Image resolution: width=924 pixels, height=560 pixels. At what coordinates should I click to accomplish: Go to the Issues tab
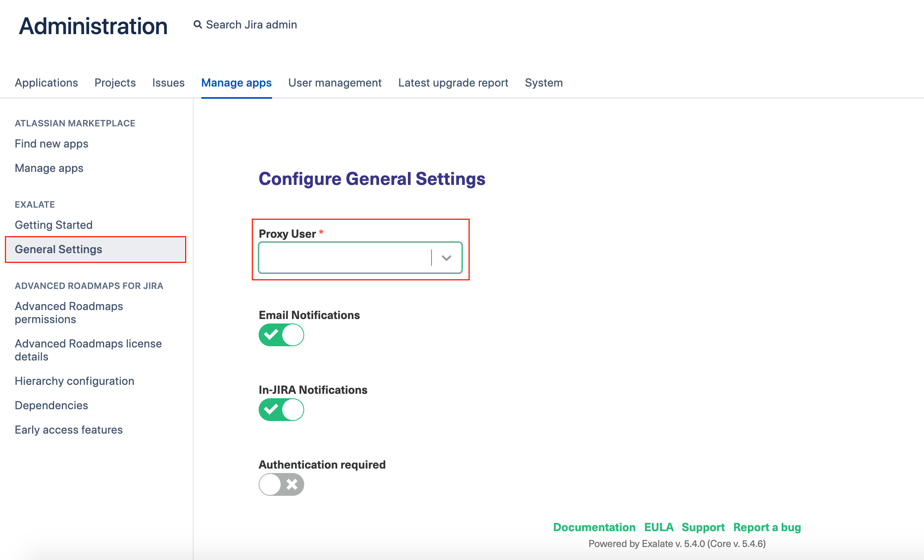(168, 83)
